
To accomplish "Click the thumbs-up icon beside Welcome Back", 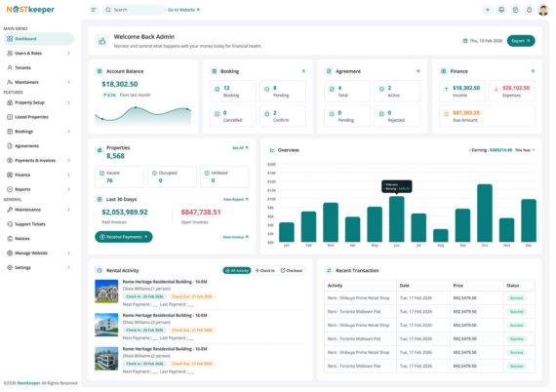I will 102,41.
